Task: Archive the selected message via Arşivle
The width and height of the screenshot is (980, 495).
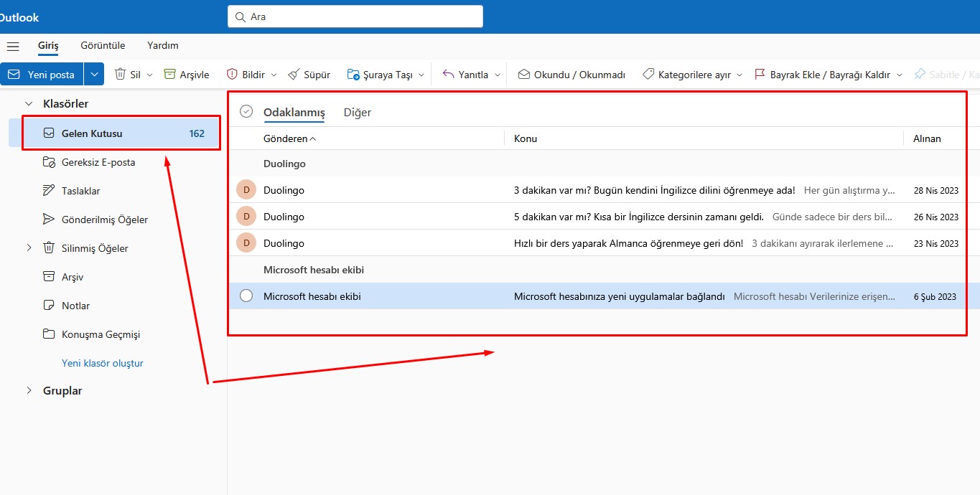Action: tap(185, 74)
